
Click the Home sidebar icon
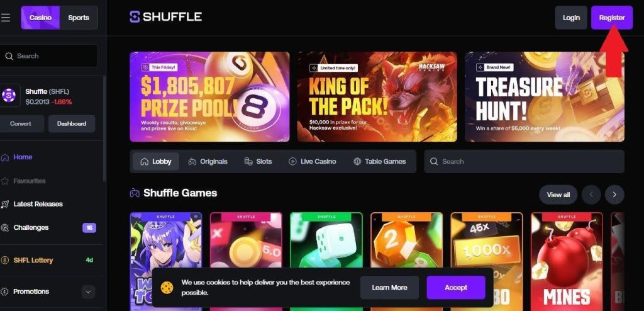click(x=4, y=157)
